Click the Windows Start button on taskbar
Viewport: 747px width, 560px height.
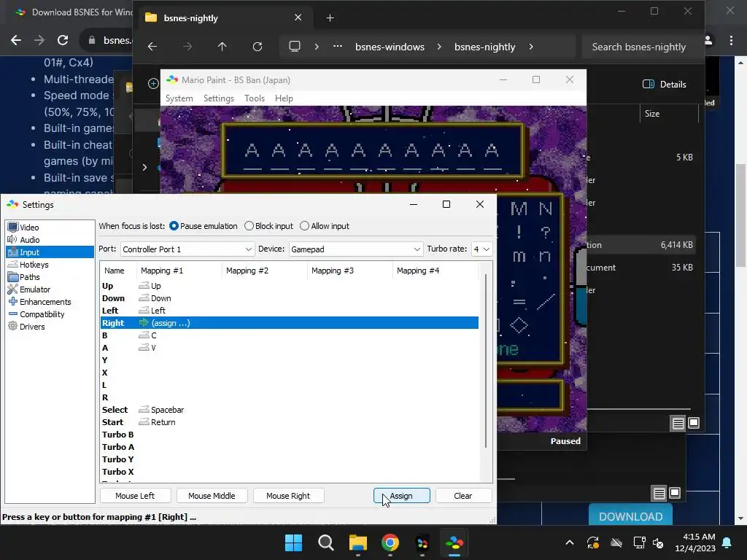(x=293, y=542)
